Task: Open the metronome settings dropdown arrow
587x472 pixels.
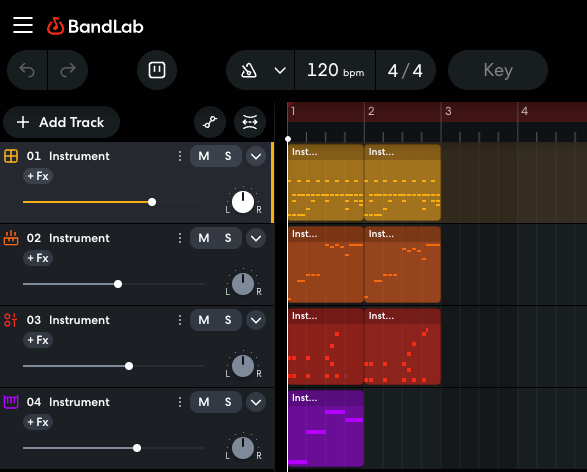Action: (x=280, y=70)
